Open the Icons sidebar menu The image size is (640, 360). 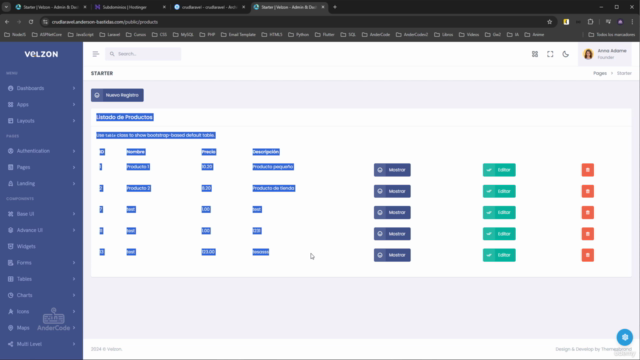pyautogui.click(x=41, y=311)
